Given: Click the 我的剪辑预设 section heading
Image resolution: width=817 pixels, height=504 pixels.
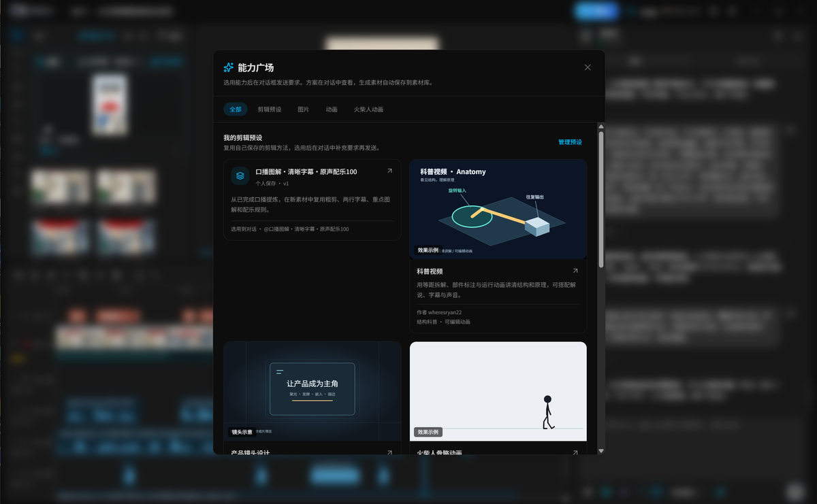Looking at the screenshot, I should tap(242, 137).
